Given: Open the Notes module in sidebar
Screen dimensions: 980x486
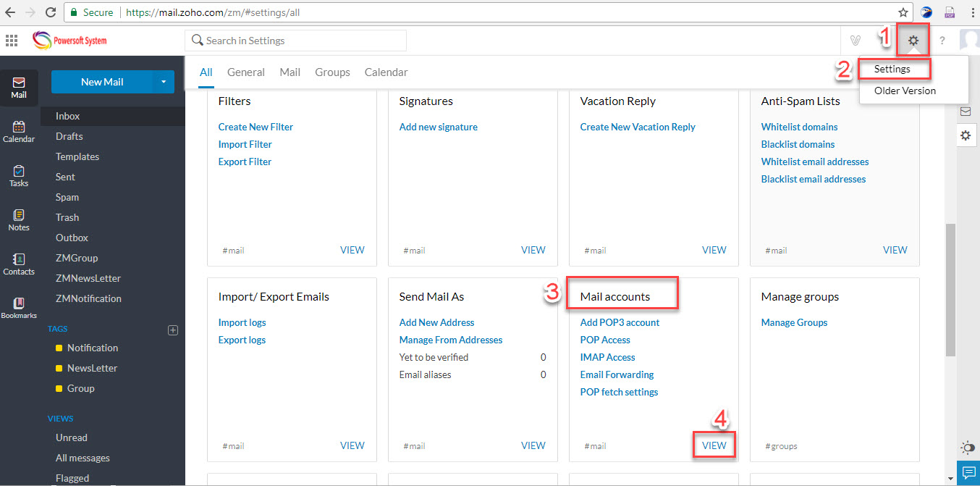Looking at the screenshot, I should click(19, 220).
